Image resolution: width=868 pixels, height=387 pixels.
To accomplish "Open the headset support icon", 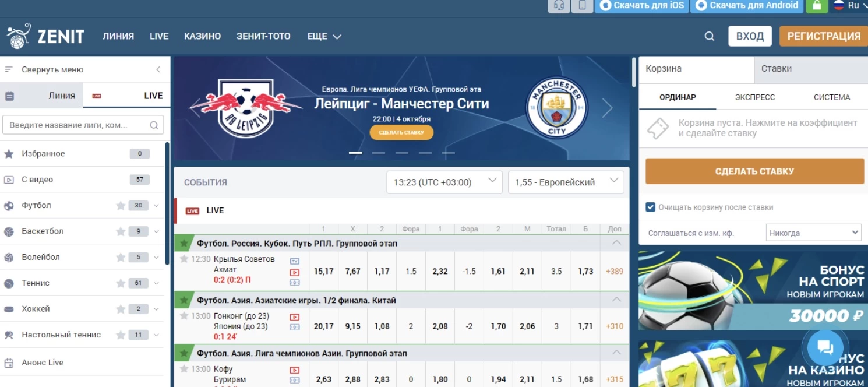I will click(x=559, y=6).
